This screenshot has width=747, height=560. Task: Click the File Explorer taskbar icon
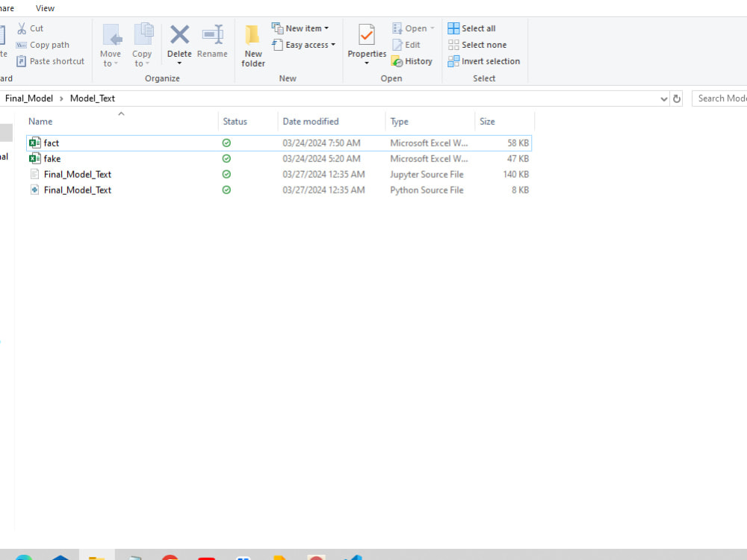(96, 556)
